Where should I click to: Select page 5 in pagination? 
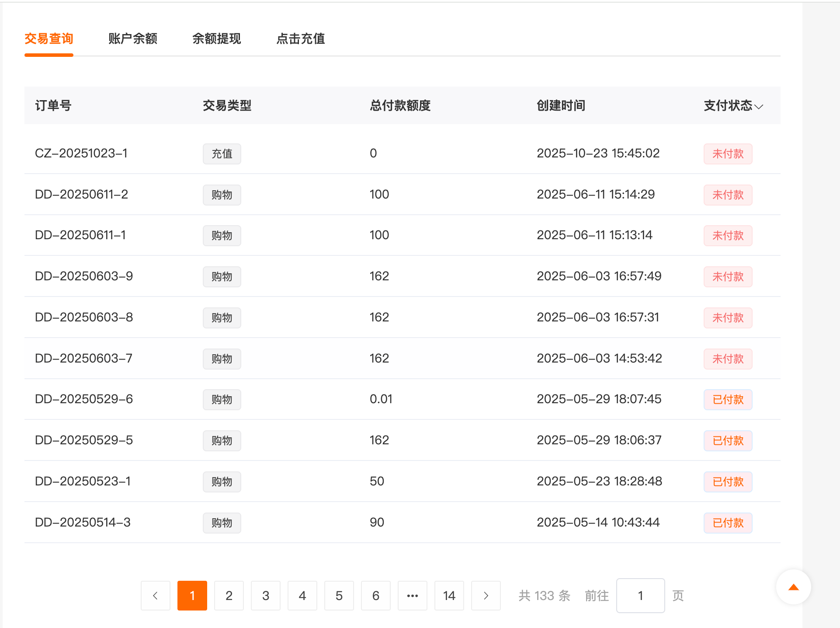point(339,595)
